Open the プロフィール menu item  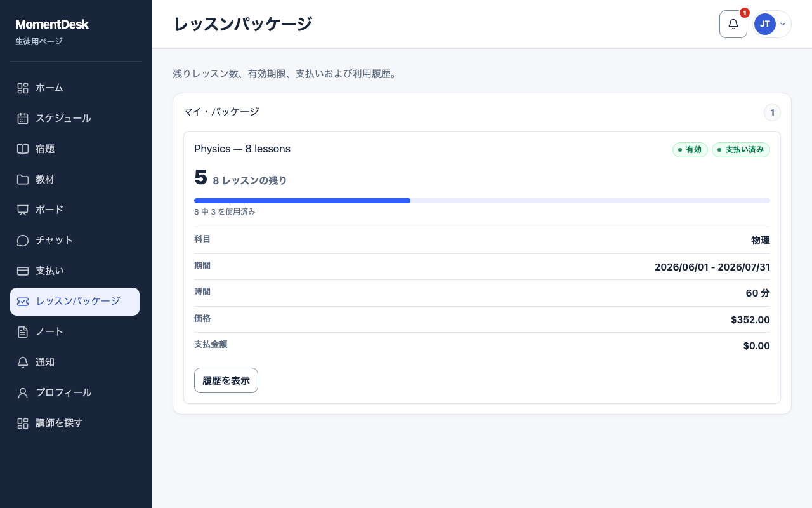[75, 393]
